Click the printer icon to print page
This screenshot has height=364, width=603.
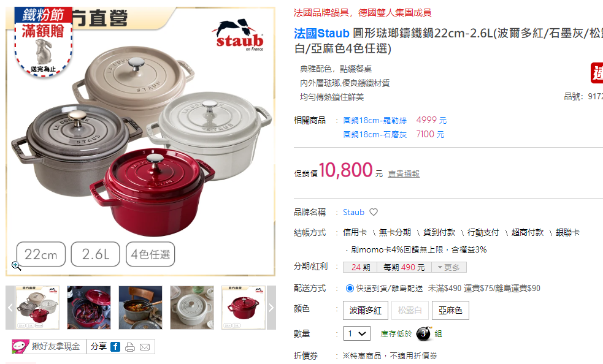coord(130,347)
